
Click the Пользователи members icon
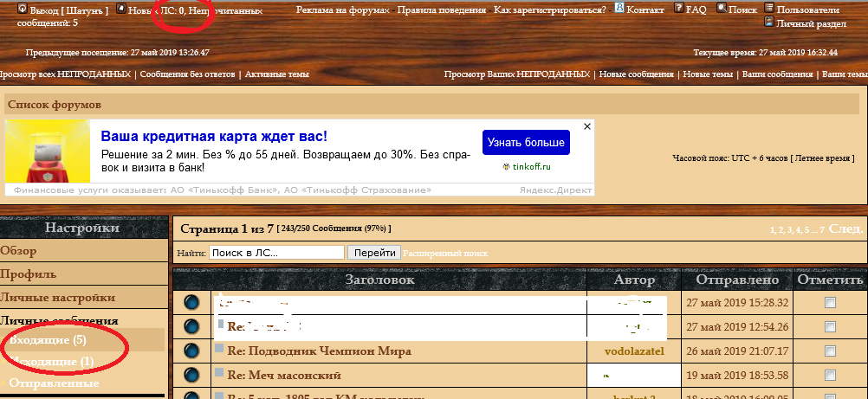click(769, 9)
